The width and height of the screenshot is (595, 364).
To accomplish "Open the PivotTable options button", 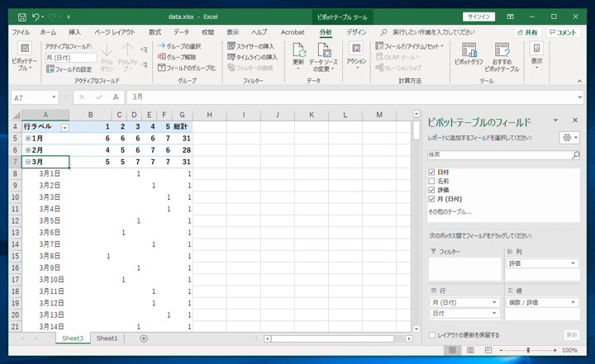I will point(25,57).
